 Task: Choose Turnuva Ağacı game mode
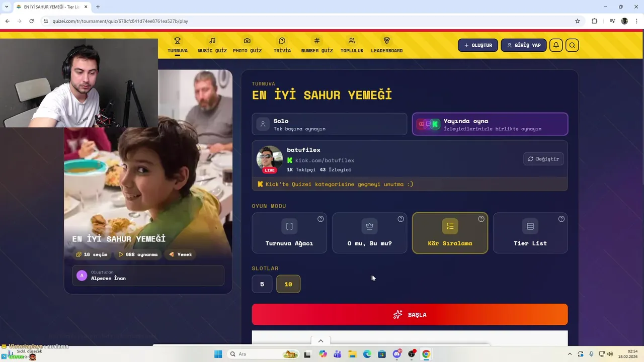click(x=289, y=233)
